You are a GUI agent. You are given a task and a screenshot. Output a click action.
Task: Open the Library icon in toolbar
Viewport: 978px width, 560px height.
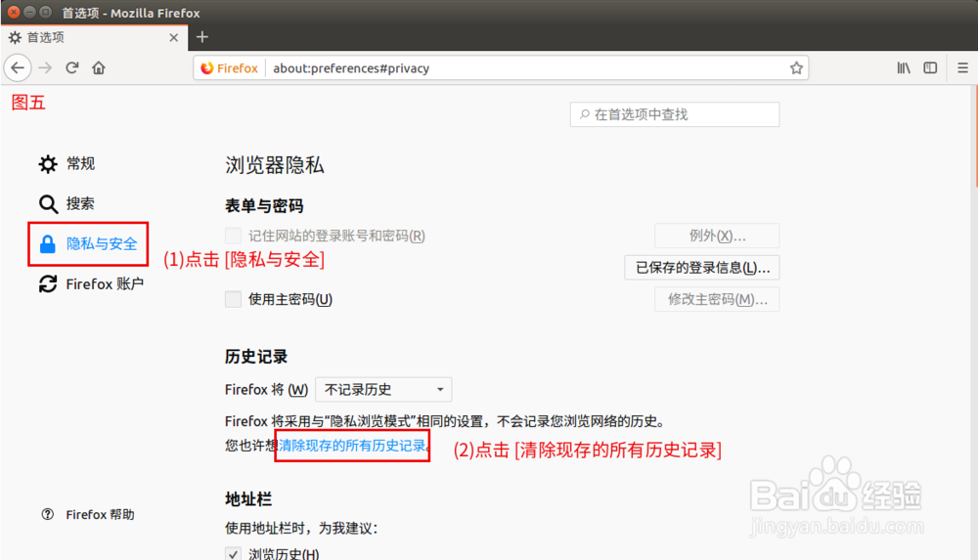coord(903,68)
